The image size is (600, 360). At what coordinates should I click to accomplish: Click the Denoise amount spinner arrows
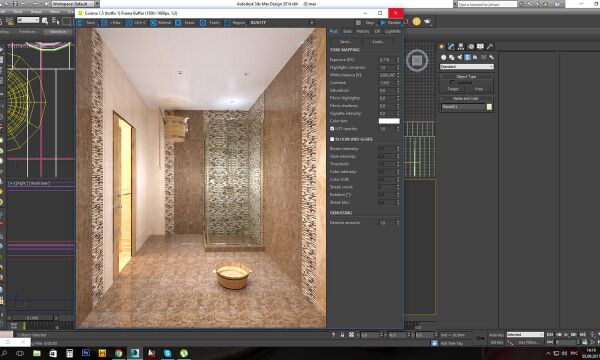click(398, 223)
